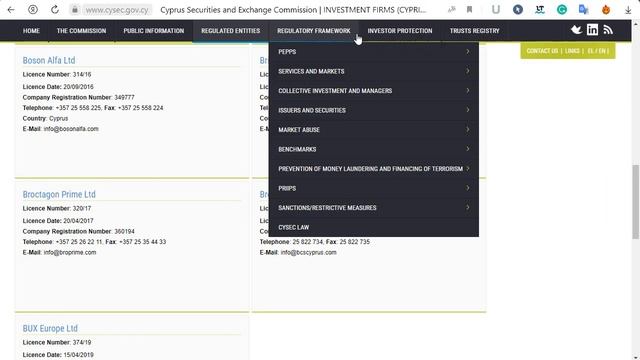Choose Market Abuse menu entry

299,129
